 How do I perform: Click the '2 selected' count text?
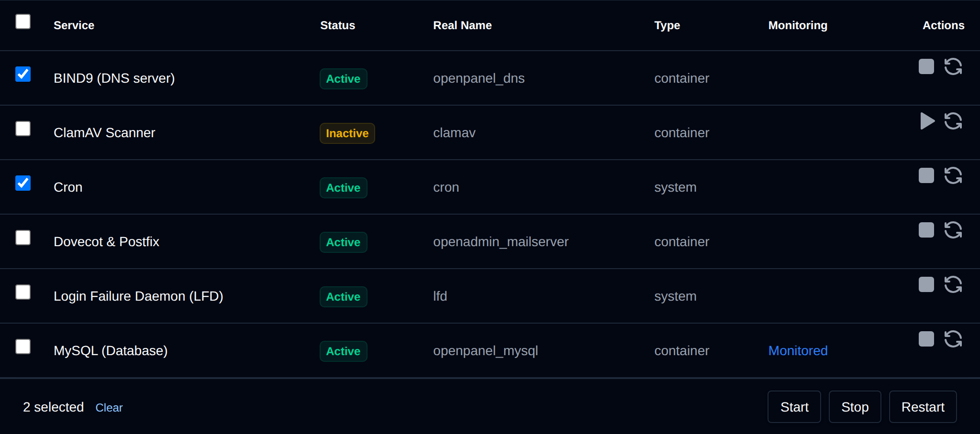(x=53, y=407)
